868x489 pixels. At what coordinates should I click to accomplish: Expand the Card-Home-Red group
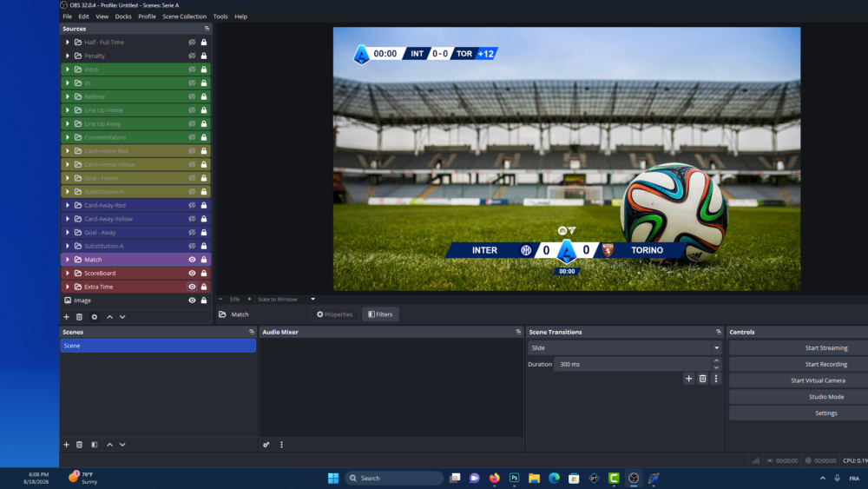pos(68,150)
